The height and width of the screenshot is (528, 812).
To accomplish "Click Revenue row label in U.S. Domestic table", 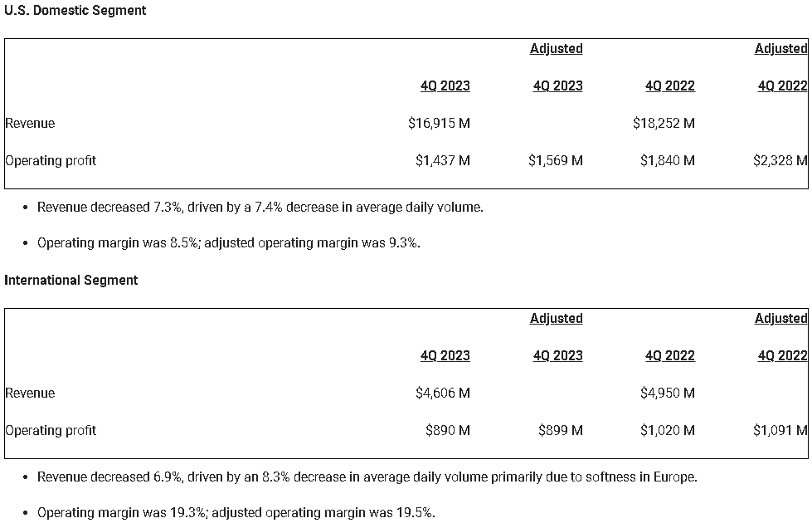I will click(31, 124).
